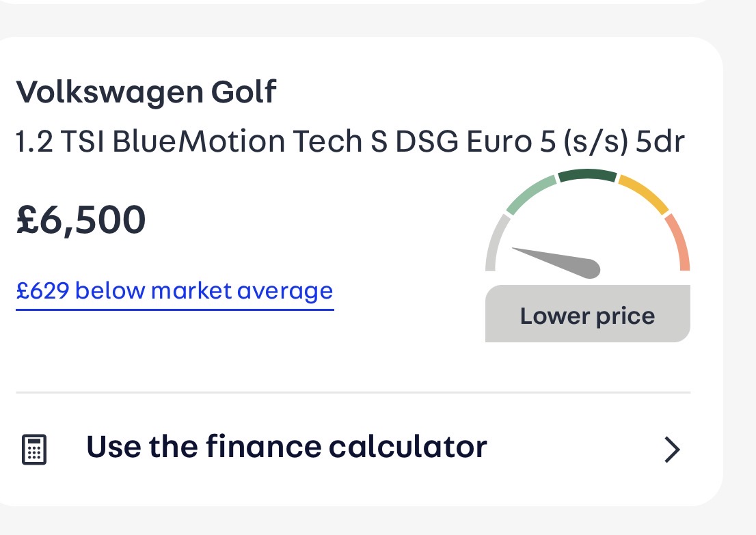Viewport: 756px width, 535px height.
Task: Select the light green gauge segment
Action: tap(531, 193)
